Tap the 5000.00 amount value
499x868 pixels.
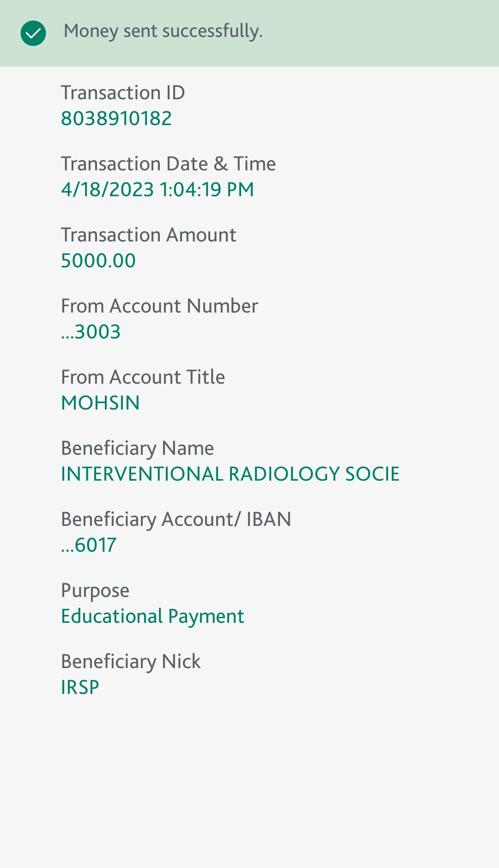(x=98, y=261)
